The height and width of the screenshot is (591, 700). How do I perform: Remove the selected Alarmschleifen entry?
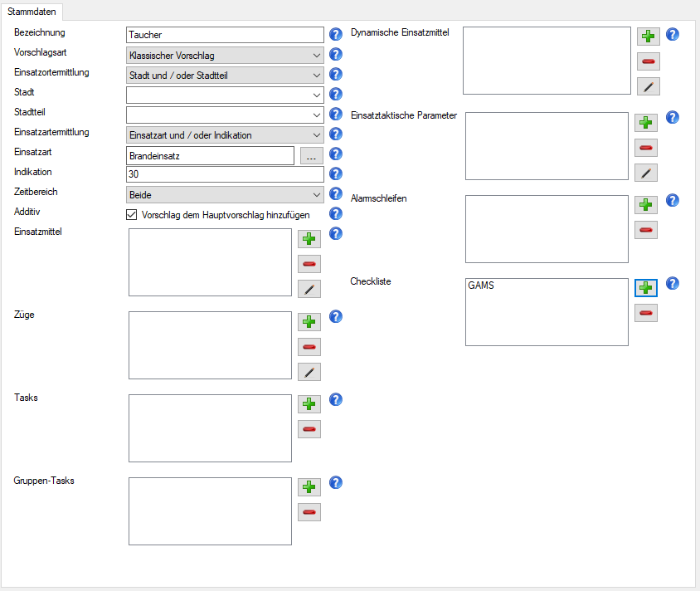coord(646,230)
